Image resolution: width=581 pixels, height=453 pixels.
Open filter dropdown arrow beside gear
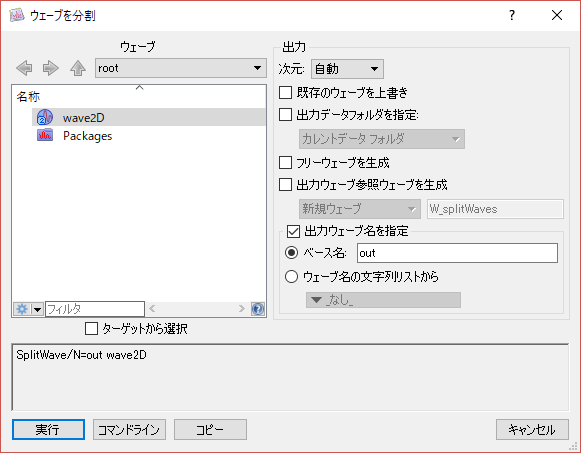(37, 309)
